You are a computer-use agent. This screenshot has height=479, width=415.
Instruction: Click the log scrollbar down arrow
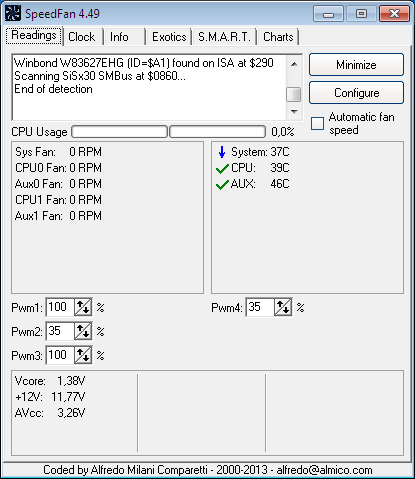(294, 112)
